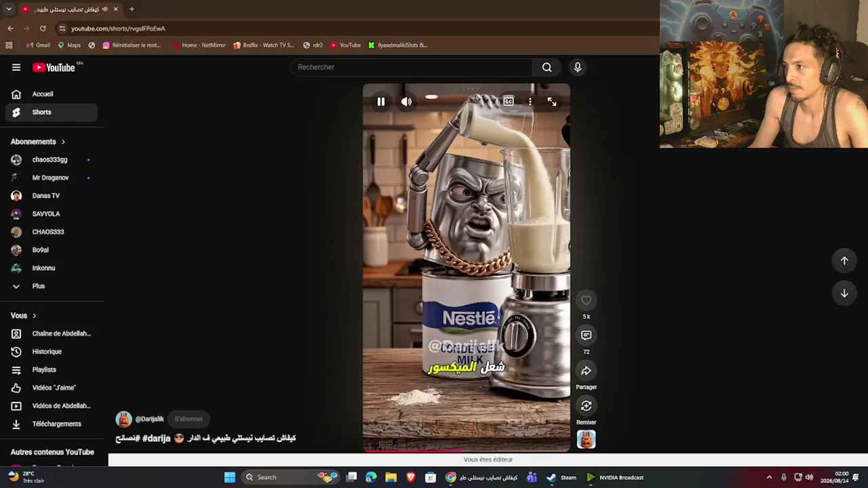Like the Short with the heart icon
This screenshot has height=488, width=868.
pos(586,300)
